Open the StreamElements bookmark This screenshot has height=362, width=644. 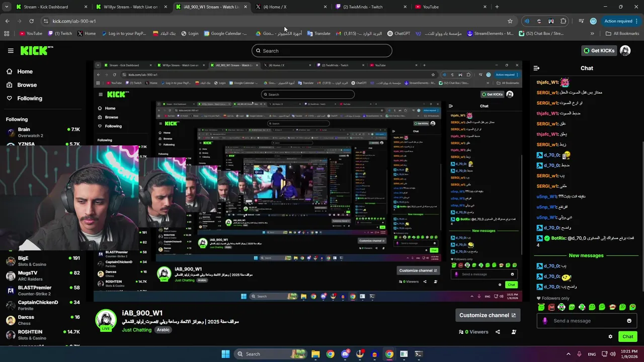point(490,34)
